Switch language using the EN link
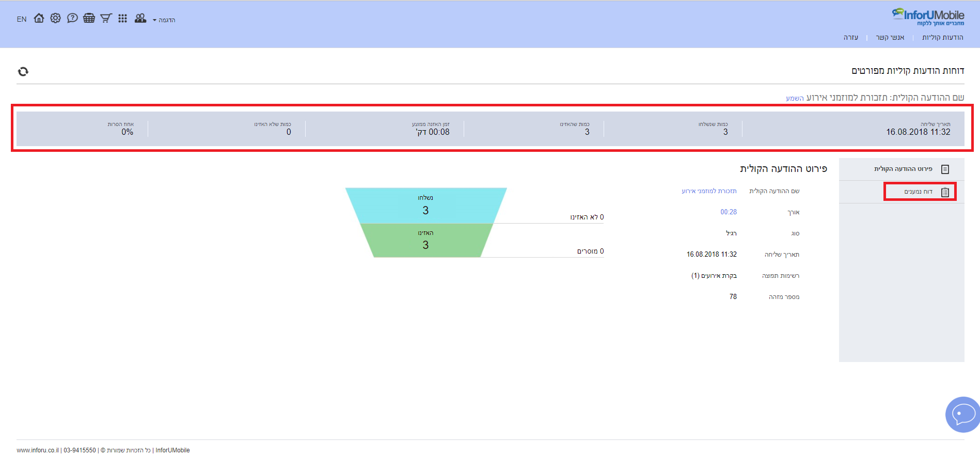The image size is (980, 456). click(x=22, y=19)
